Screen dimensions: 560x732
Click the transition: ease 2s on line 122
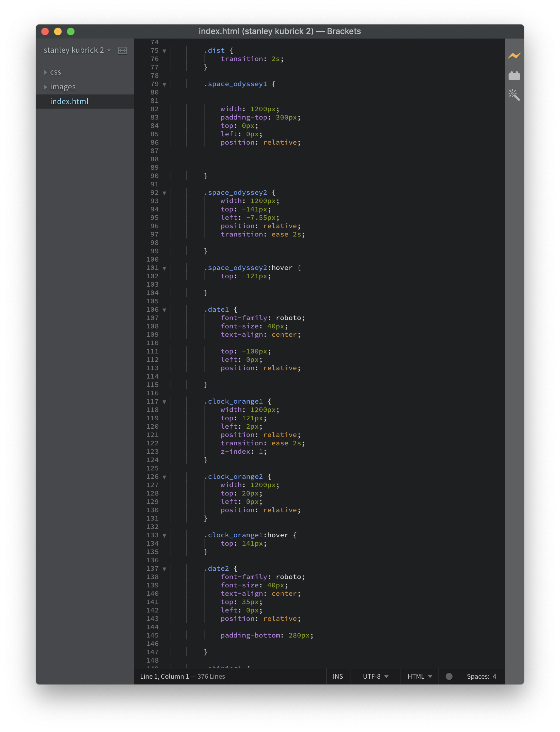tap(262, 443)
